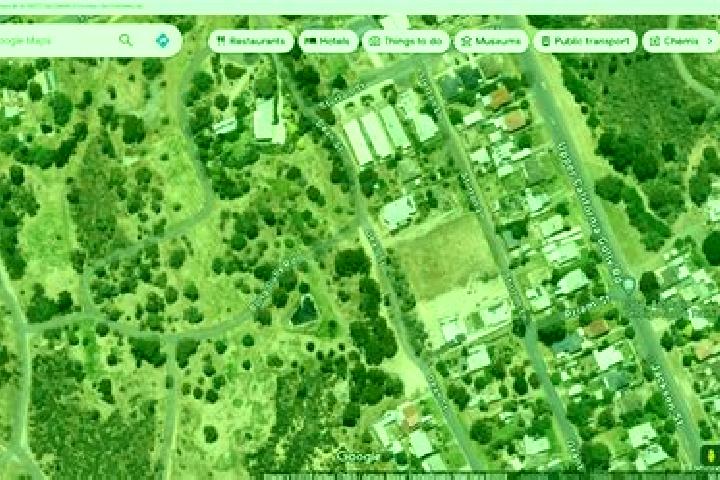Show Public transport places
Screen dimensions: 720x480
click(585, 41)
